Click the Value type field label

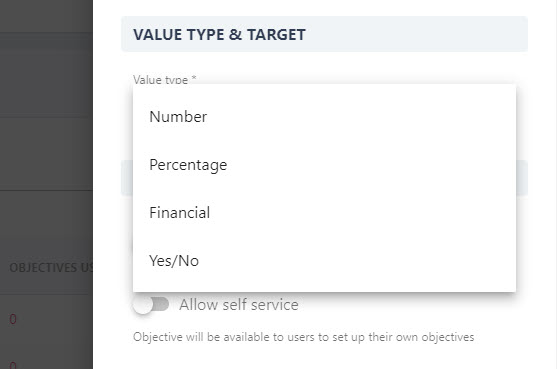pos(165,80)
